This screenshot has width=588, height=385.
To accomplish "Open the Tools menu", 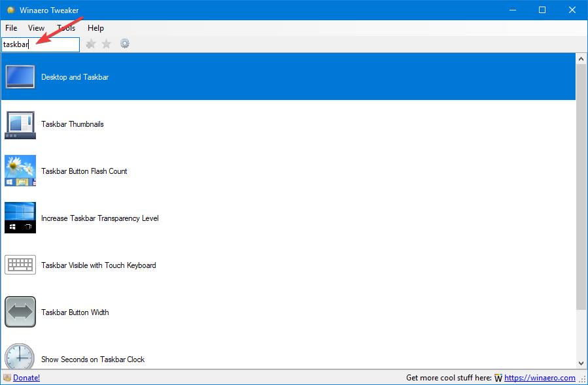I will click(x=66, y=28).
